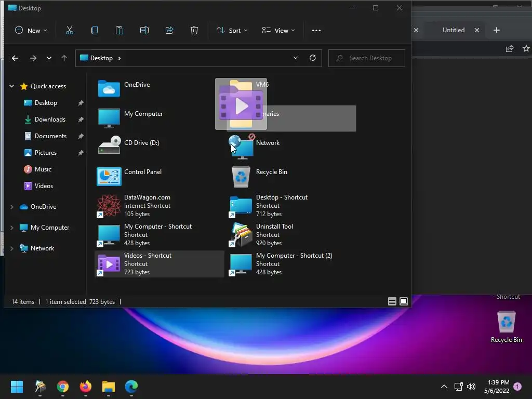Show hidden system tray icons
This screenshot has height=399, width=532.
click(x=444, y=387)
